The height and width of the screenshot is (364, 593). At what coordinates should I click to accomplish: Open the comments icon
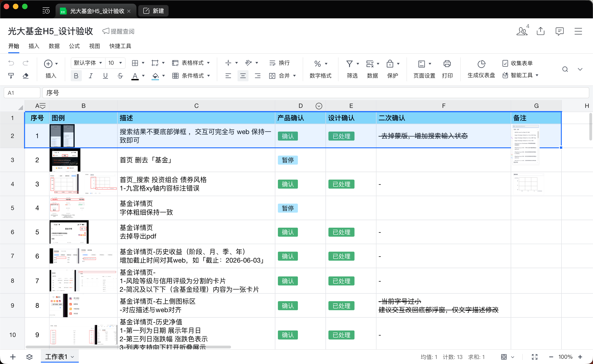click(559, 31)
